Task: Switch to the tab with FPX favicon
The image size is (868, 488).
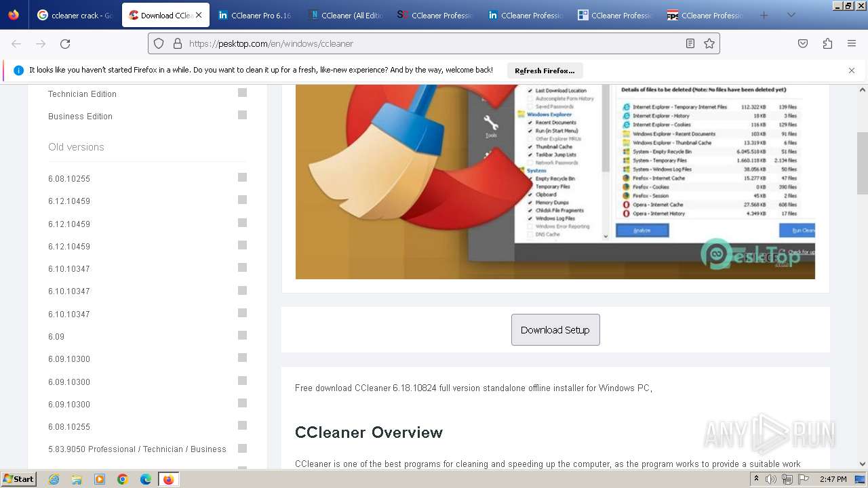Action: [x=705, y=15]
